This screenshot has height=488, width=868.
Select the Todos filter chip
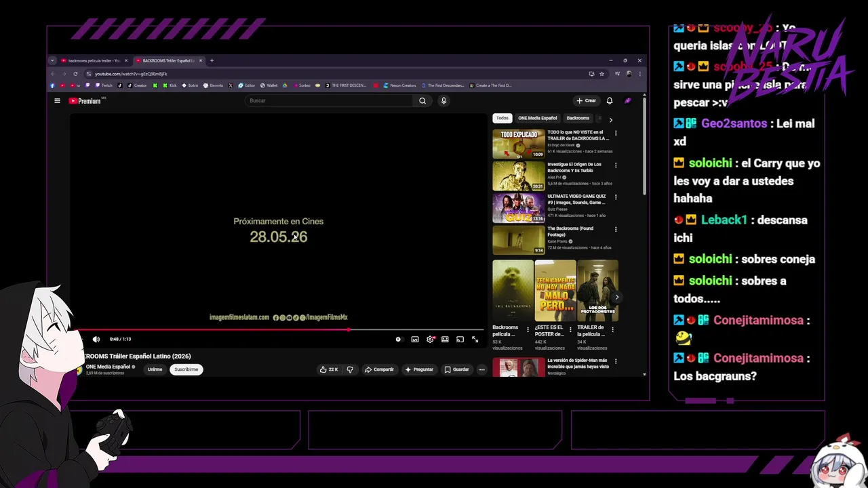point(502,118)
